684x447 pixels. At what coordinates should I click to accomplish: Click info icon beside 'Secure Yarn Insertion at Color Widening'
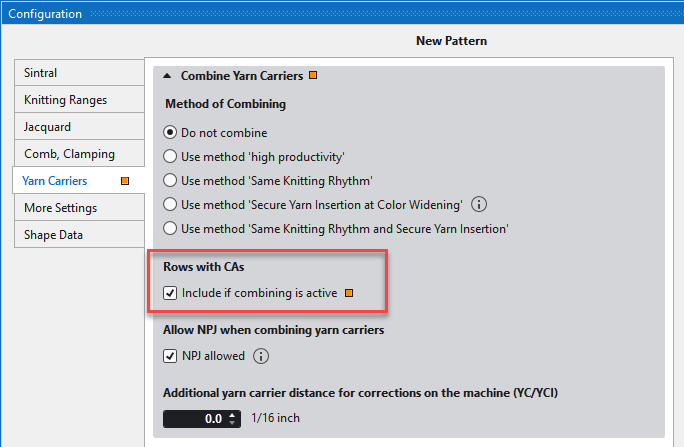pyautogui.click(x=479, y=205)
